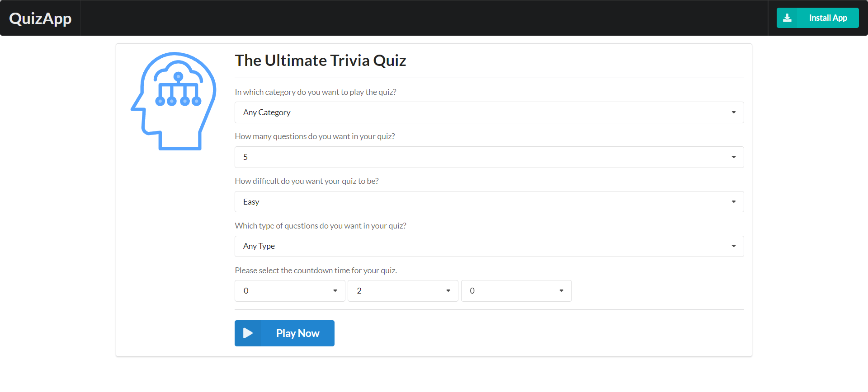The image size is (868, 392).
Task: Click the QuizApp logo in the header
Action: pos(40,19)
